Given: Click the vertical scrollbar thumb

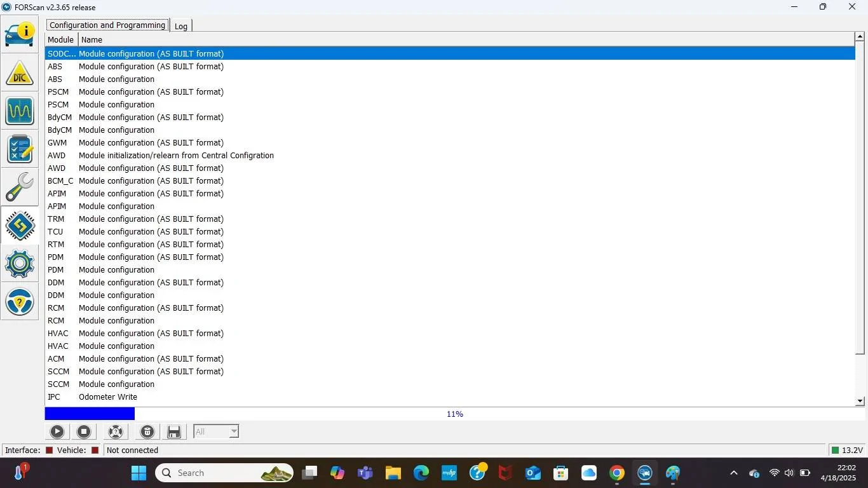Looking at the screenshot, I should 860,198.
